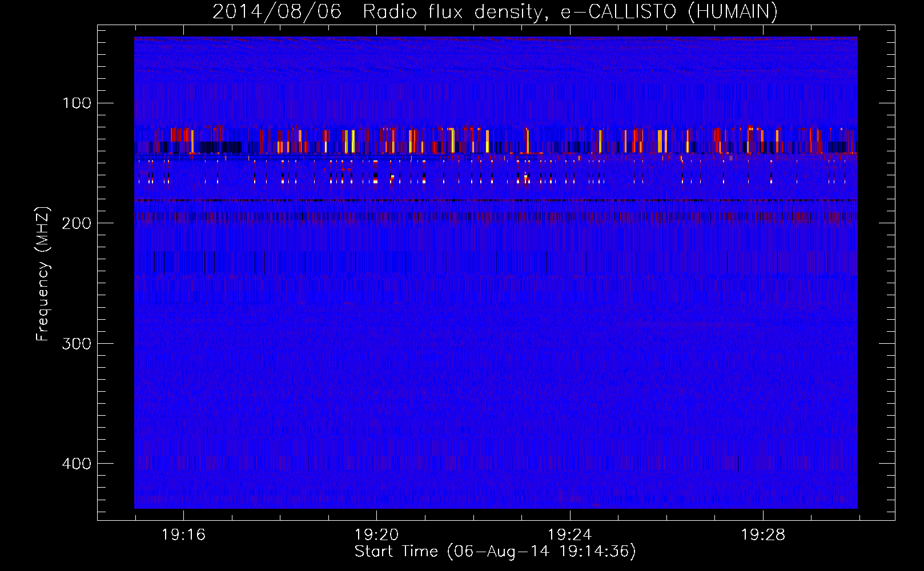Click the Frequency (MHZ) axis label
Screen dimensions: 924x571
[43, 274]
